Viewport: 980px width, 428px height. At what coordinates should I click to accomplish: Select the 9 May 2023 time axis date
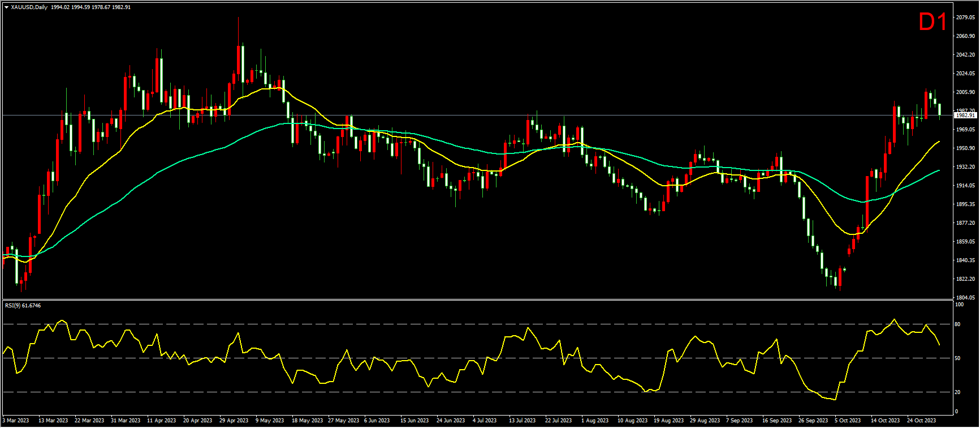click(270, 421)
